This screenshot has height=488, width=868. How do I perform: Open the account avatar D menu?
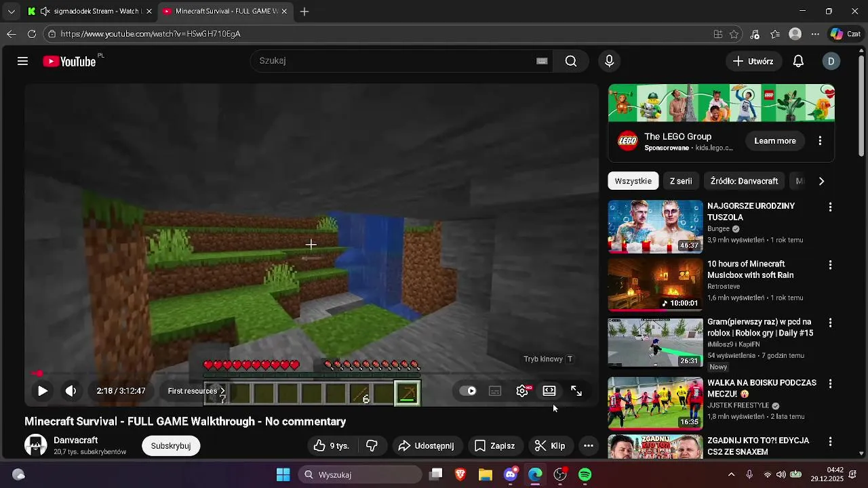[x=831, y=61]
